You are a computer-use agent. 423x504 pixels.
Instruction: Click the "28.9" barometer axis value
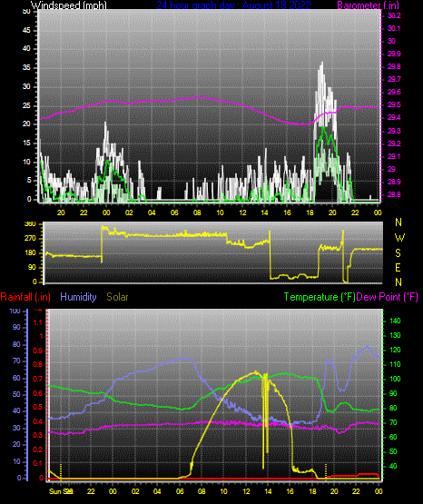pos(394,182)
